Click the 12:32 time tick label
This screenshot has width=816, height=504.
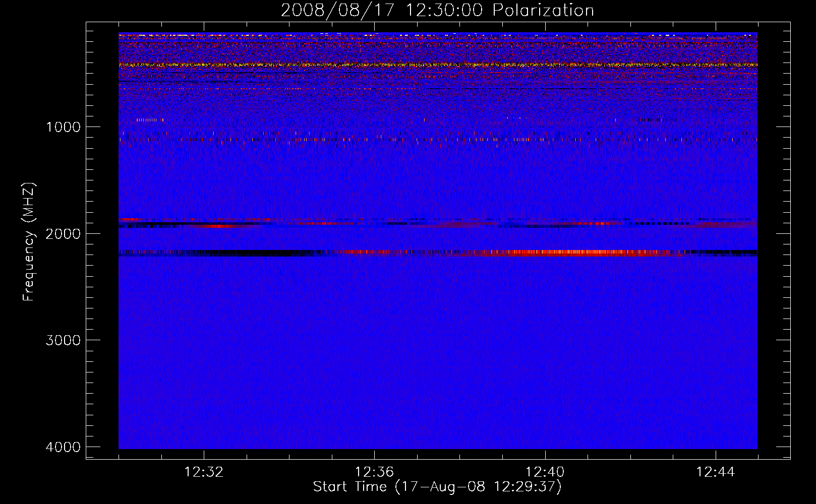204,472
